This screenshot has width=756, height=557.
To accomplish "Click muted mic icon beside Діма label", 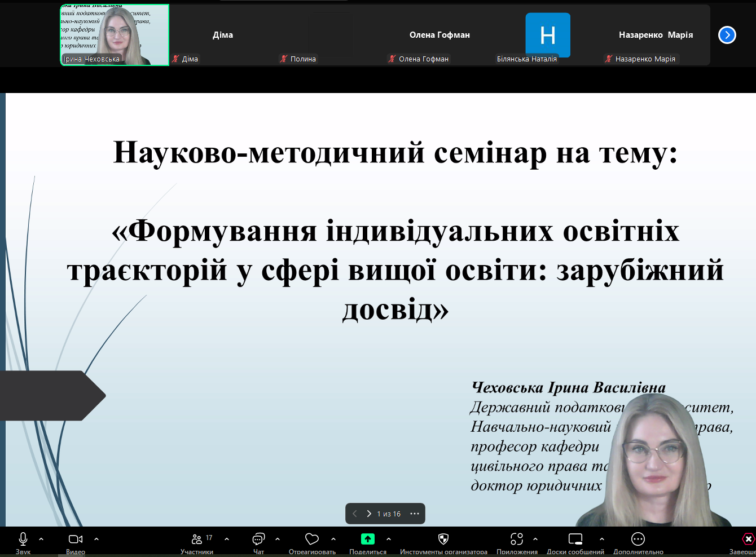I will 175,59.
